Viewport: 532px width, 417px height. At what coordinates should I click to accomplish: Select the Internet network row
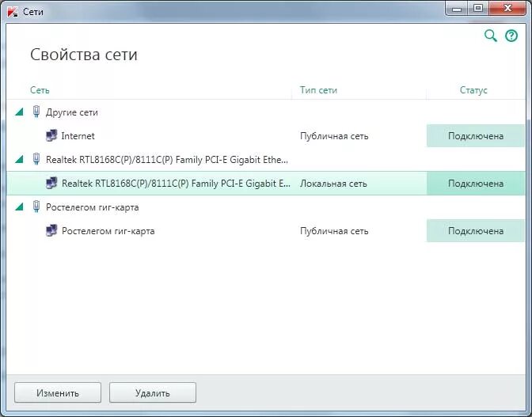[265, 136]
